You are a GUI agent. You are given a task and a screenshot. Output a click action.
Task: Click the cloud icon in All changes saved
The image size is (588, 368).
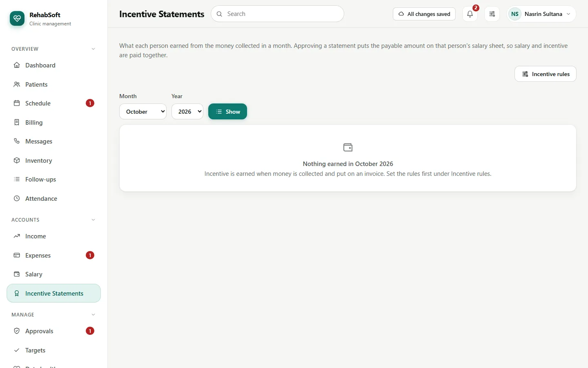tap(401, 14)
